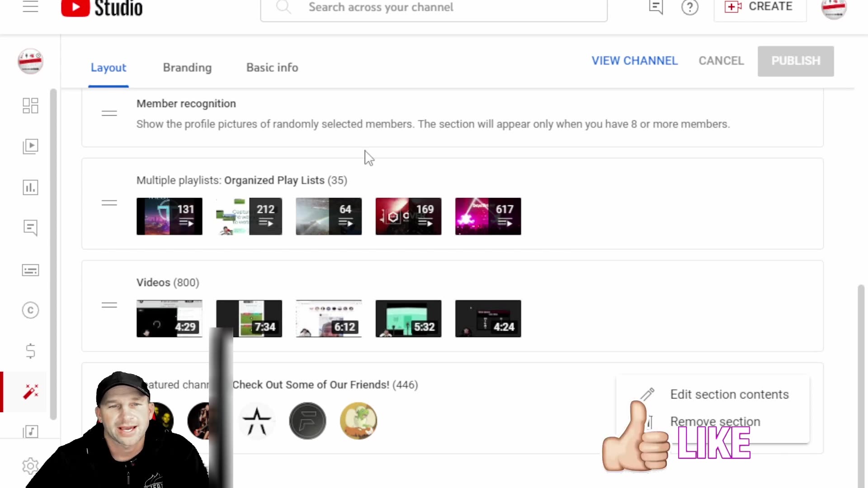The width and height of the screenshot is (868, 488).
Task: Open the Dashboard from the sidebar
Action: 30,105
